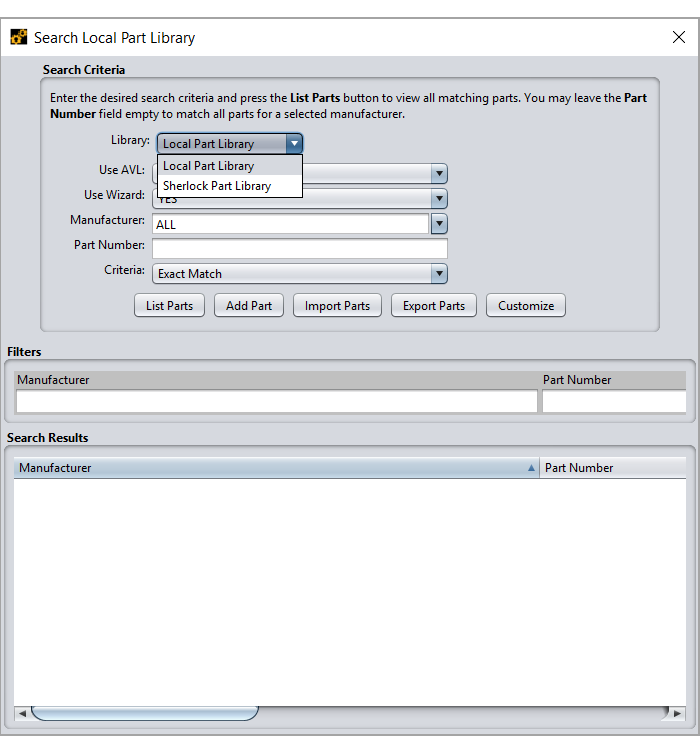The width and height of the screenshot is (700, 743).
Task: Click the List Parts button
Action: tap(169, 306)
